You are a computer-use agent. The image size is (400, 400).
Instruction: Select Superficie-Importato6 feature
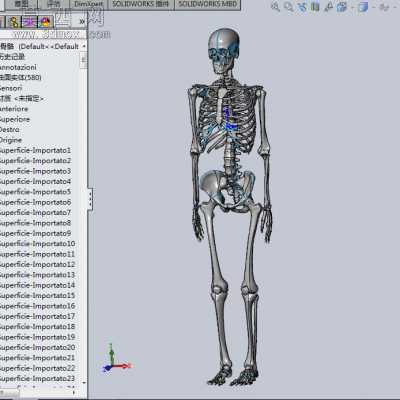tap(35, 202)
